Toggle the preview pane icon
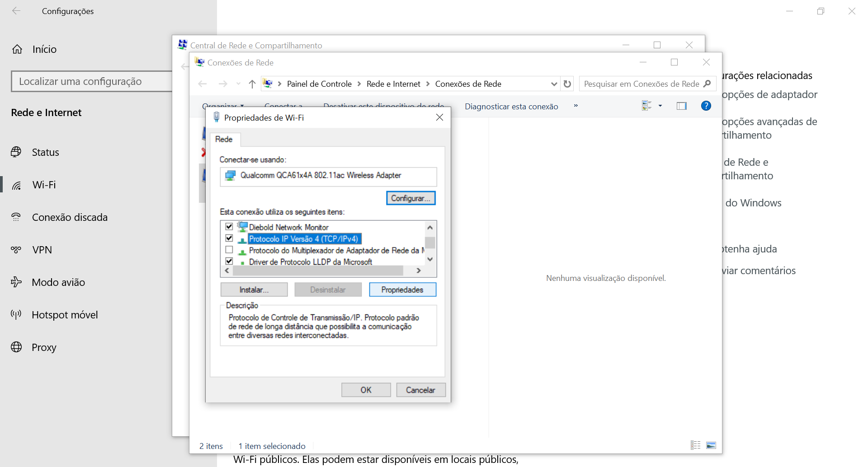The image size is (868, 467). coord(681,106)
